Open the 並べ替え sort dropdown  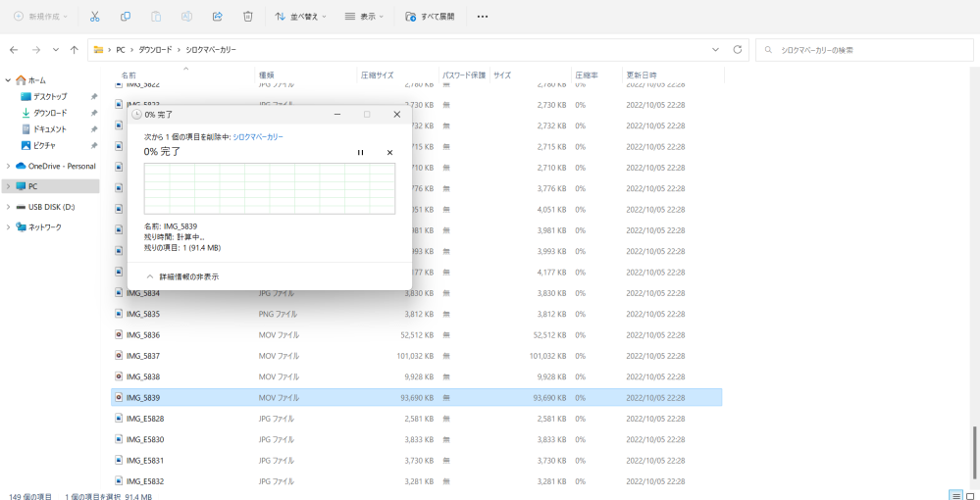click(x=300, y=17)
